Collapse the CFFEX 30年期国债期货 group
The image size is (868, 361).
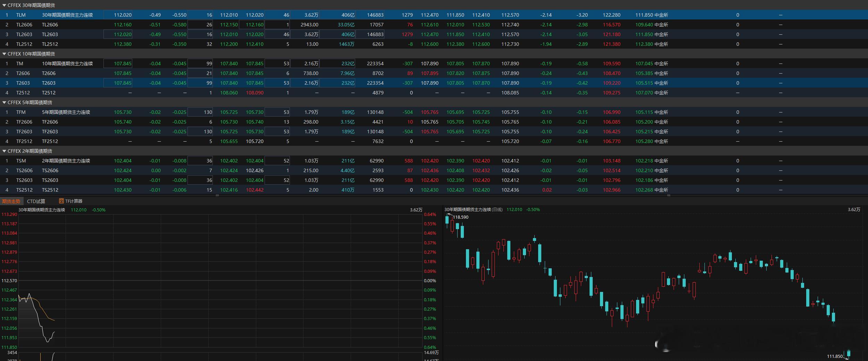tap(4, 5)
